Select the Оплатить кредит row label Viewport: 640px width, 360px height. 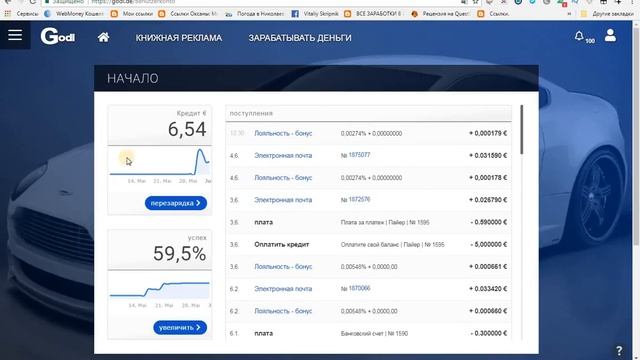click(282, 244)
